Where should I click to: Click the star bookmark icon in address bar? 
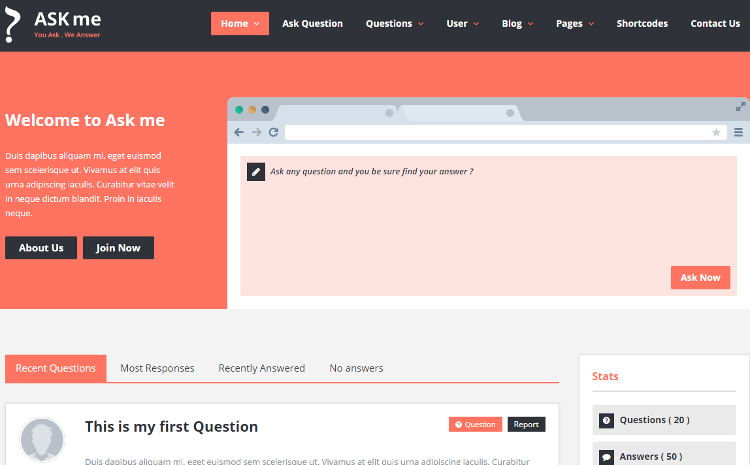716,132
